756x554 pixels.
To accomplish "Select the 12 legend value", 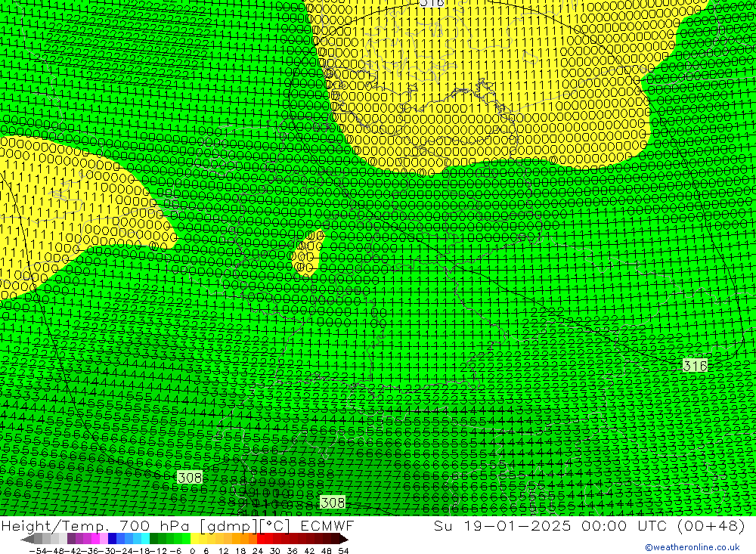I will pos(223,551).
